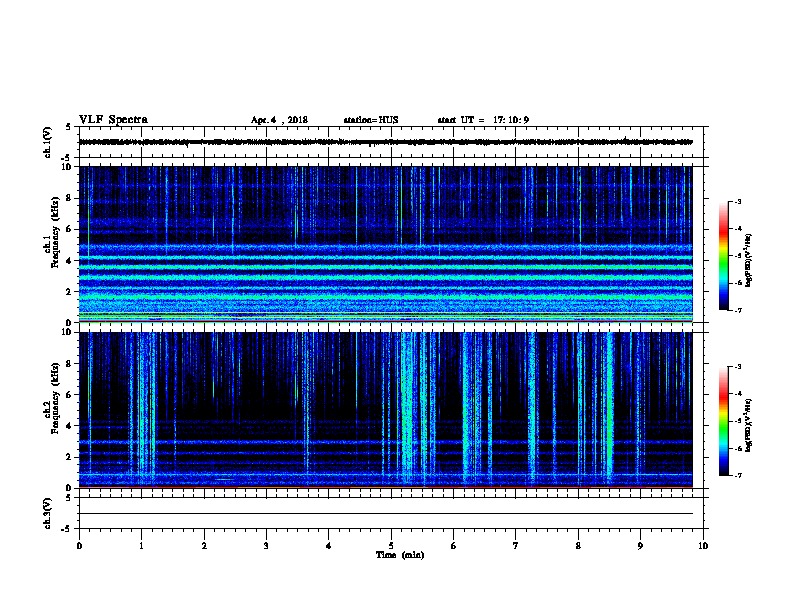Click the flat ch.3 voltage line
This screenshot has height=612, width=792.
tap(385, 514)
